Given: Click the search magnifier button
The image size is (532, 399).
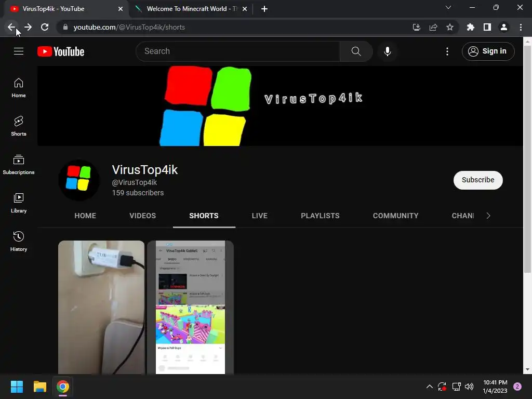Looking at the screenshot, I should [356, 51].
